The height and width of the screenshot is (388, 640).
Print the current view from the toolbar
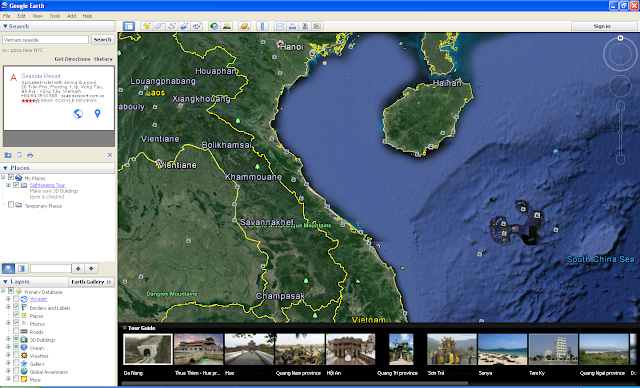click(292, 26)
